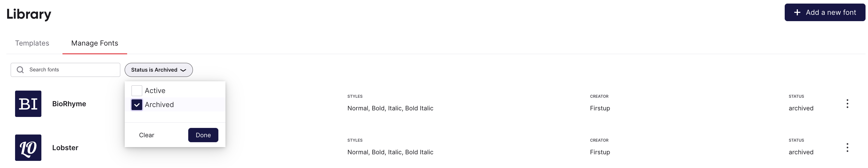Click Add a new font button

coord(824,12)
